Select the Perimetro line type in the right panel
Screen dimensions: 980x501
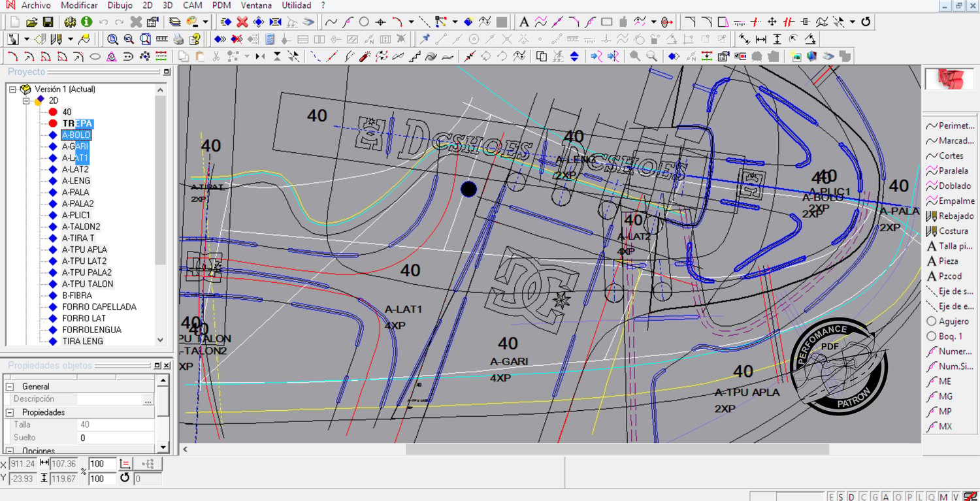tap(950, 125)
